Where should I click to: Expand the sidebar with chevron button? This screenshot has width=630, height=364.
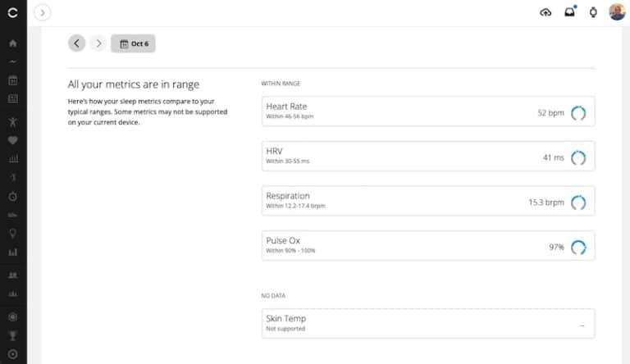tap(42, 12)
